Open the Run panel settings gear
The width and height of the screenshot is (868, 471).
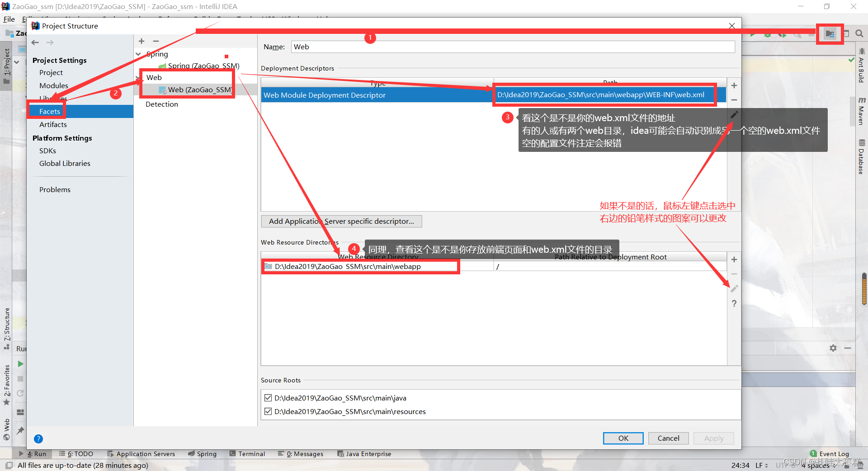tap(833, 348)
